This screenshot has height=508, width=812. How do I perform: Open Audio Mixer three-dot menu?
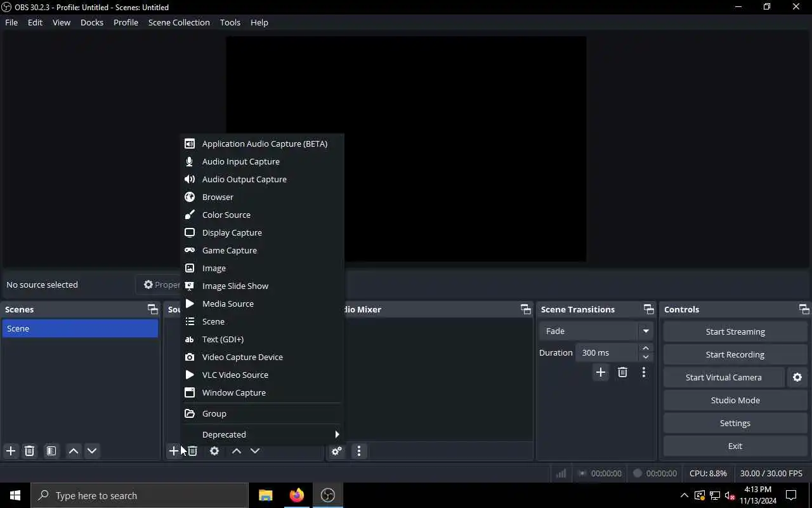pyautogui.click(x=359, y=451)
